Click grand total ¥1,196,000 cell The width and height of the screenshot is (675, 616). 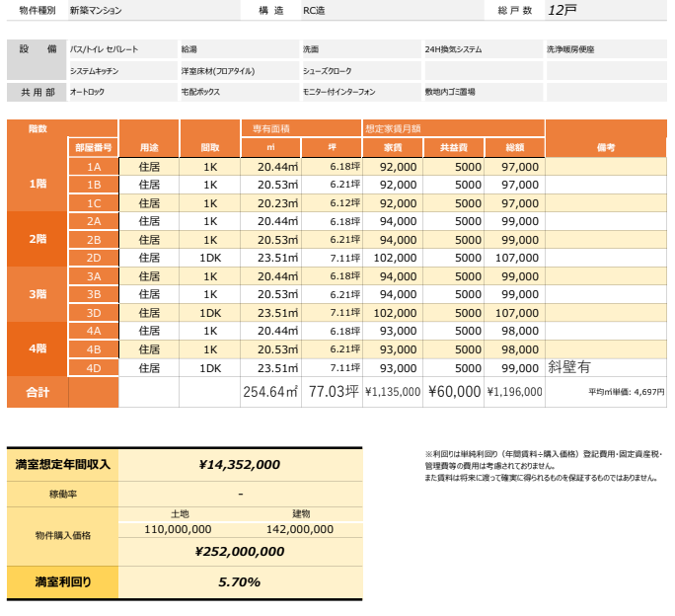pos(515,392)
